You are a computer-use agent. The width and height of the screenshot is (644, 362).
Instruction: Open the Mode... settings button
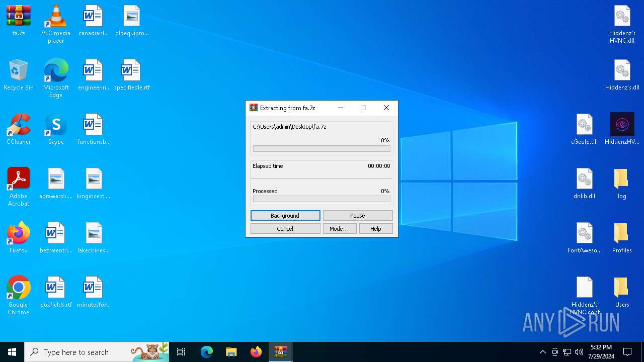[340, 229]
